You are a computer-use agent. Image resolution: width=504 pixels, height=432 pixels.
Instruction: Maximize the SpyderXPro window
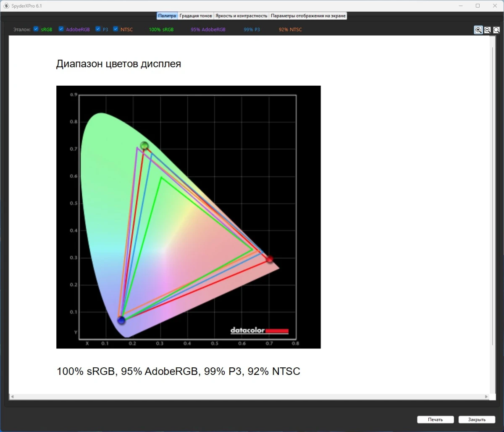coord(478,6)
